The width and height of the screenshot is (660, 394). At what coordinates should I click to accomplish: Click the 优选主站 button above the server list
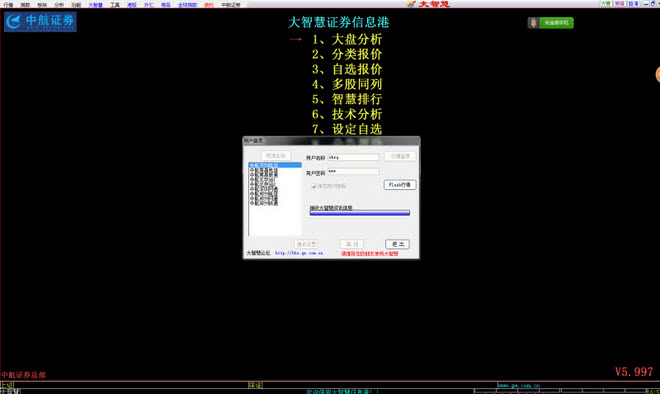pos(276,156)
